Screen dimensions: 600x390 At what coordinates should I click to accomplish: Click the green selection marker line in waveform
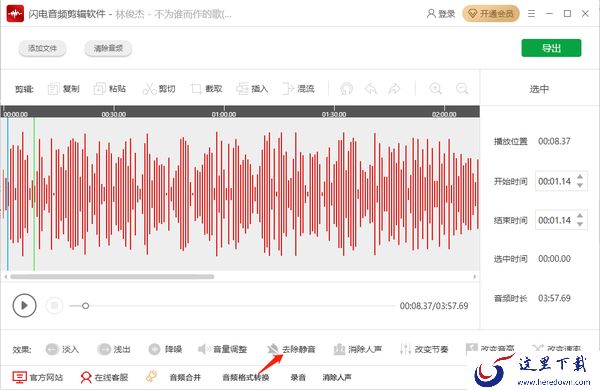34,194
